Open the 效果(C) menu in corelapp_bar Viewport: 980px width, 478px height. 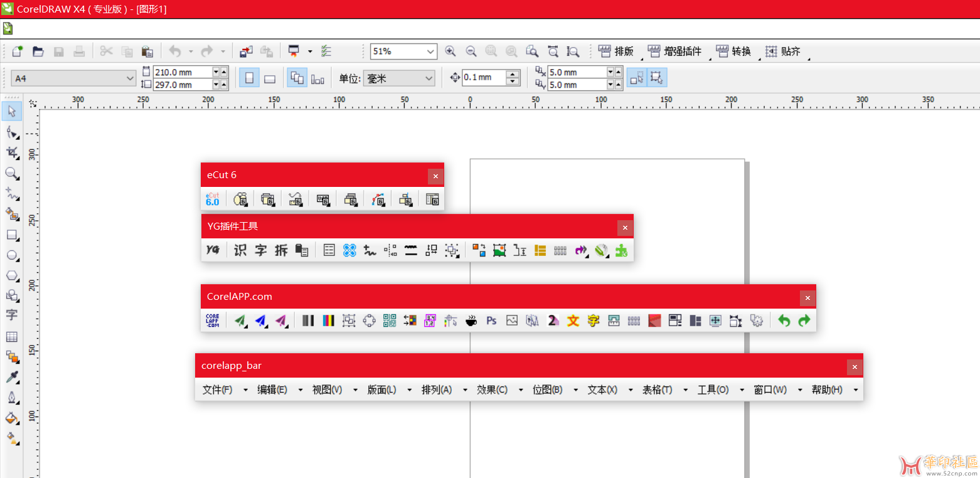492,390
